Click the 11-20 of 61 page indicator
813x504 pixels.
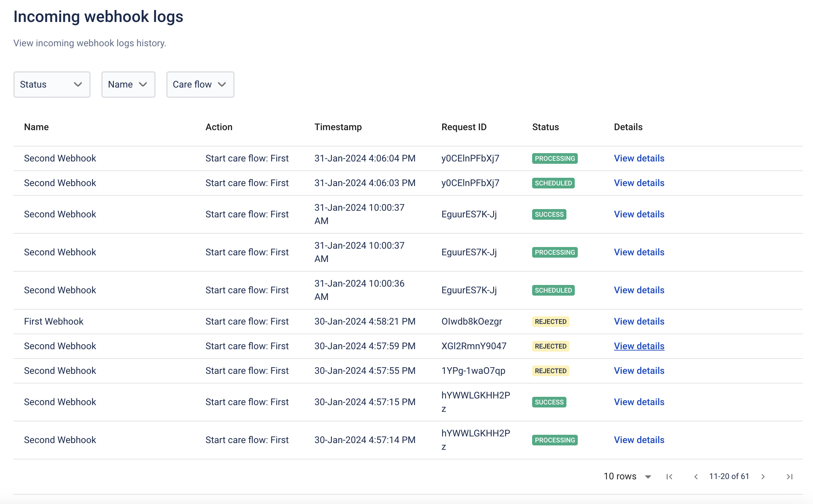tap(729, 477)
